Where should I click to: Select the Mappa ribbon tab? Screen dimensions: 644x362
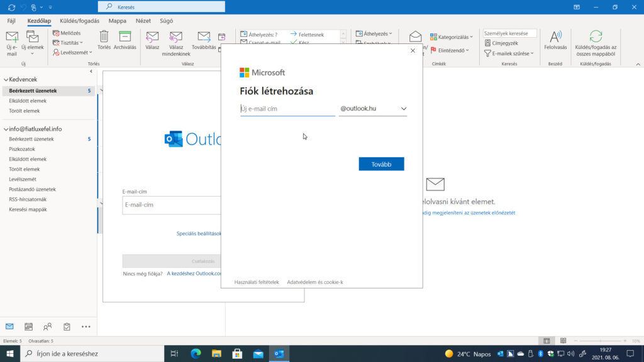[x=118, y=21]
